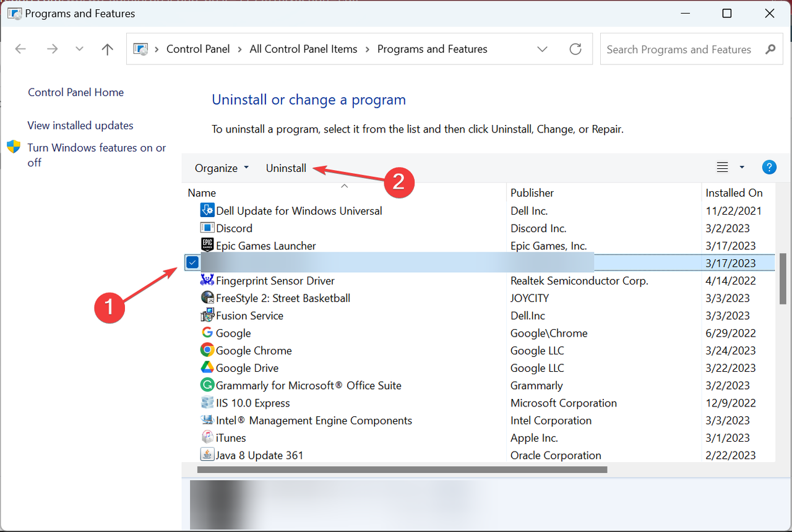This screenshot has width=792, height=532.
Task: Click the Google app icon in the Google row
Action: pos(207,333)
